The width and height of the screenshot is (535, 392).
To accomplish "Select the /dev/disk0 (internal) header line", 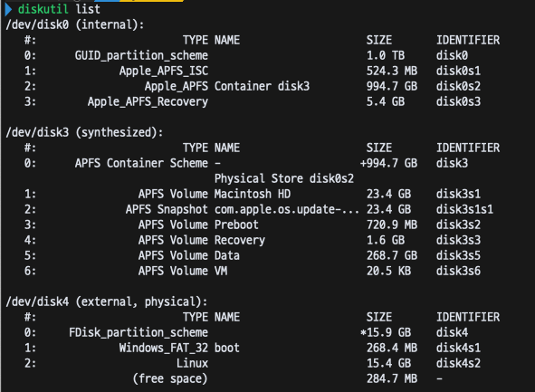I will (75, 25).
